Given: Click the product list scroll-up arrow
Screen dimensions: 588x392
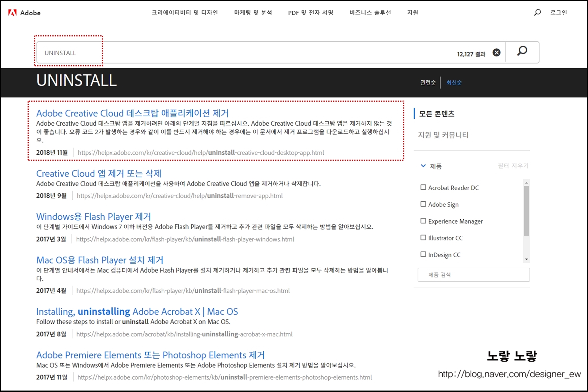Looking at the screenshot, I should coord(526,183).
